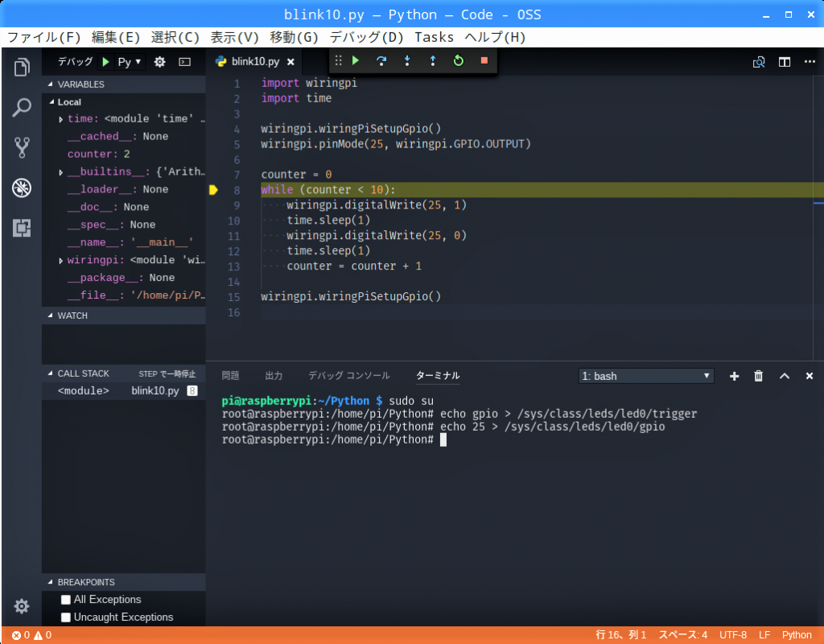Screen dimensions: 824x644
Task: Open the terminal selector dropdown showing bash
Action: point(646,376)
